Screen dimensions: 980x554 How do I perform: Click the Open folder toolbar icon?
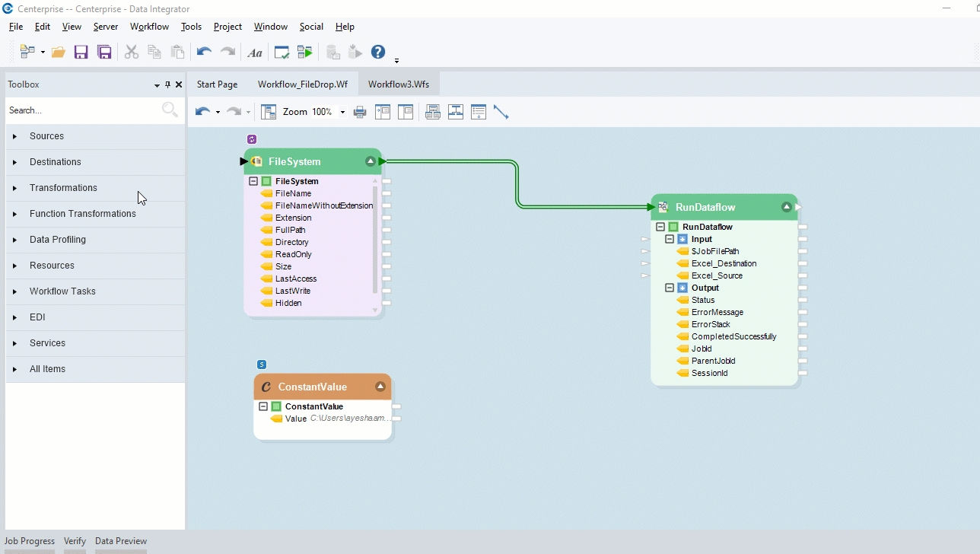click(58, 53)
